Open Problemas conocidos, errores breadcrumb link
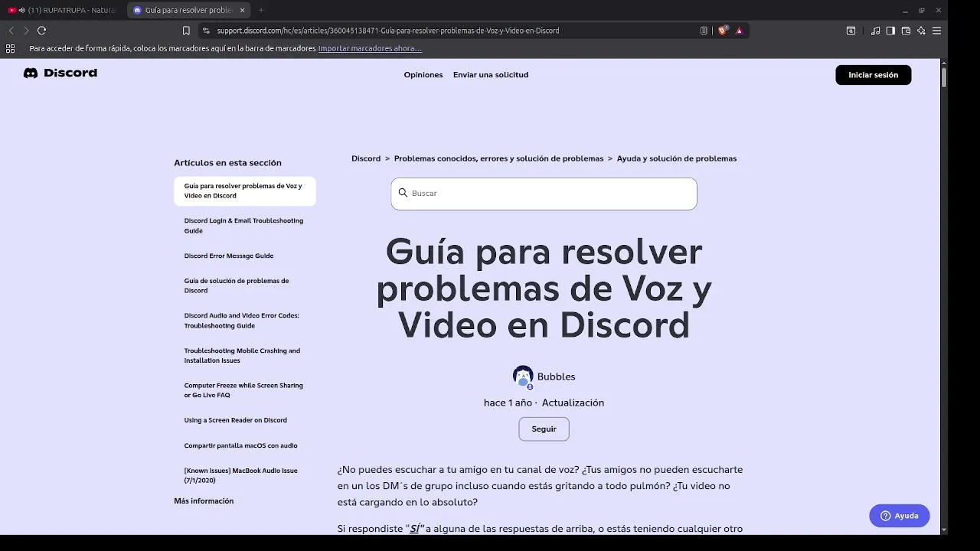 coord(498,158)
